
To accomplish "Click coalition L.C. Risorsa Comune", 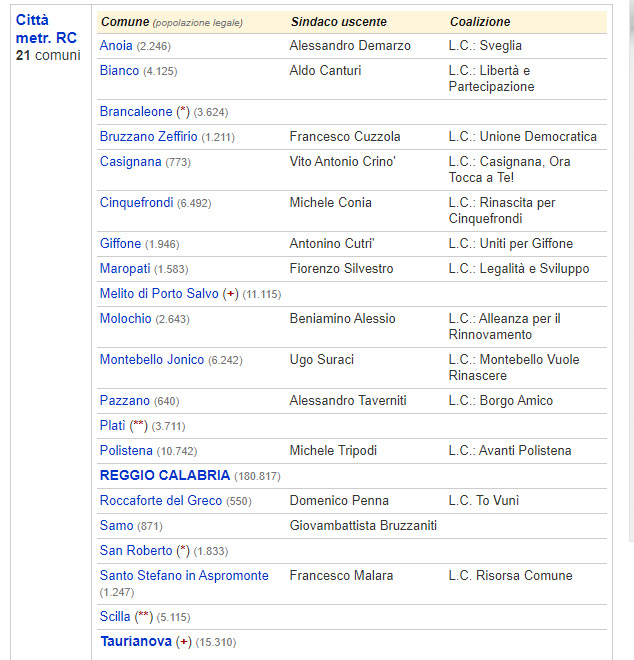I will pyautogui.click(x=510, y=575).
